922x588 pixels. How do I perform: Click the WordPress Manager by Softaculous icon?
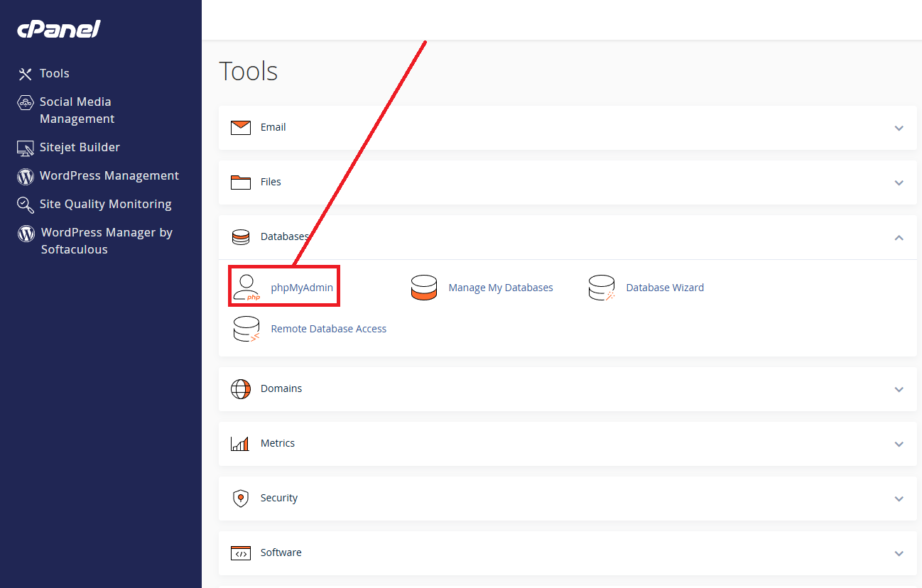coord(26,233)
